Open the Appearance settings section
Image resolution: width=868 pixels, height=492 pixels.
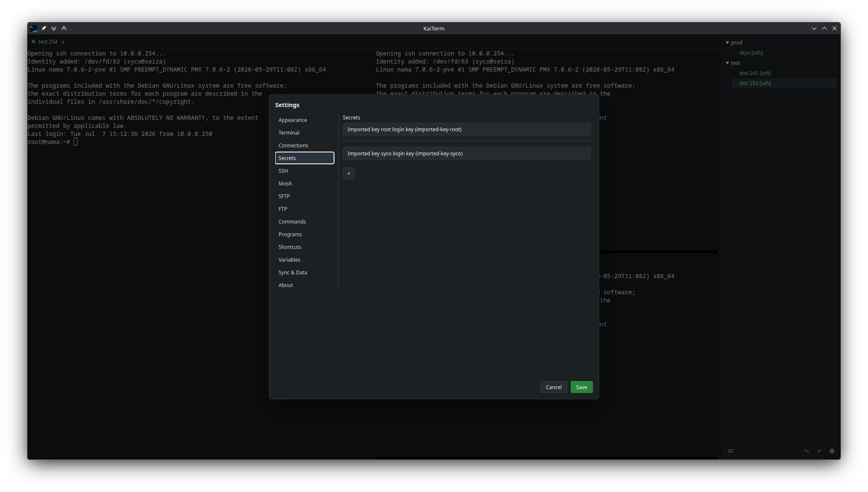[x=304, y=120]
